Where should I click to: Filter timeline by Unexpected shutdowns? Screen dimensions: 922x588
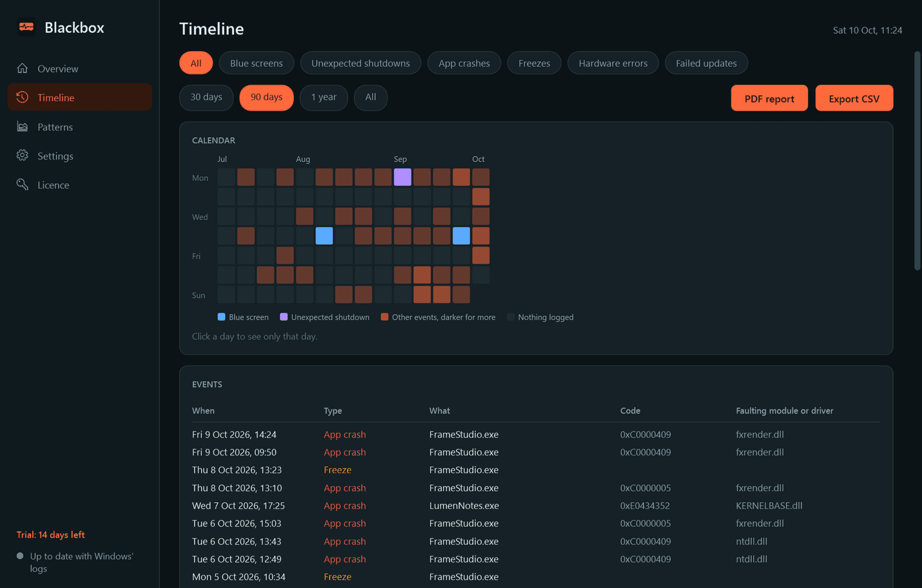coord(361,63)
